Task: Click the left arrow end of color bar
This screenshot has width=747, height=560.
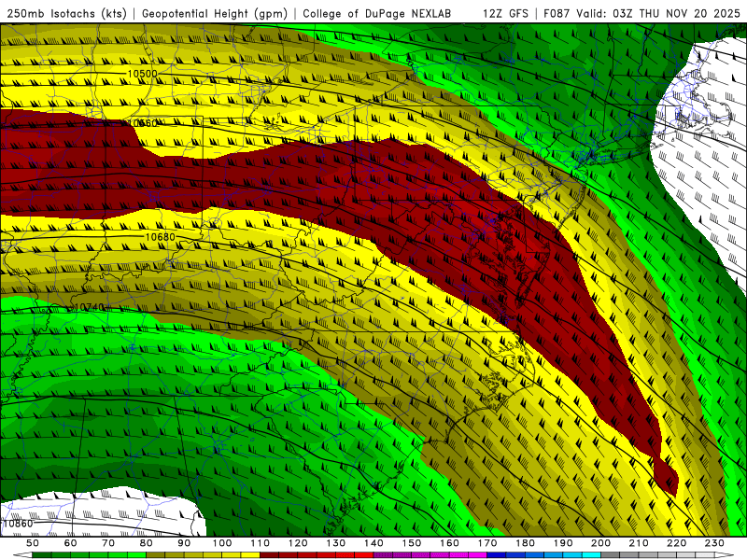Action: tap(21, 555)
